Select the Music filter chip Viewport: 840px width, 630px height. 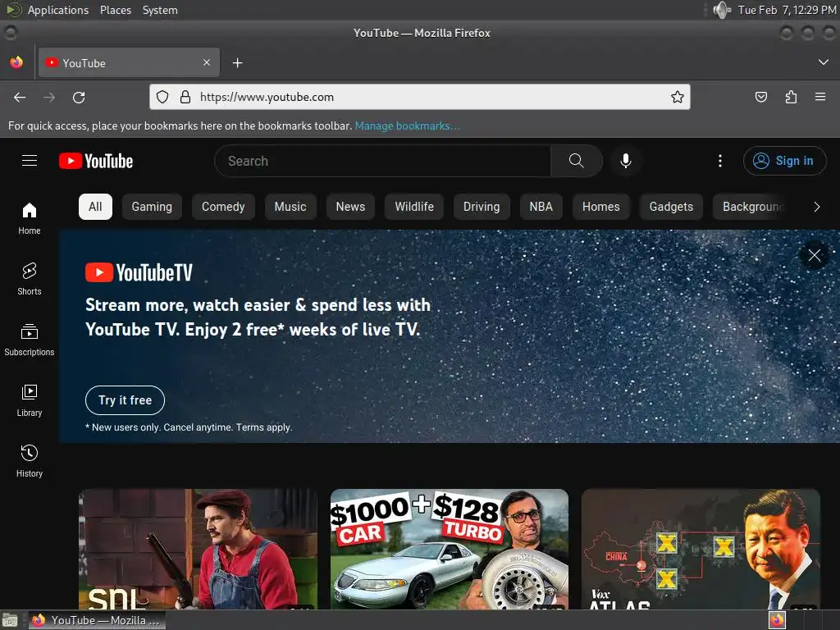coord(290,207)
